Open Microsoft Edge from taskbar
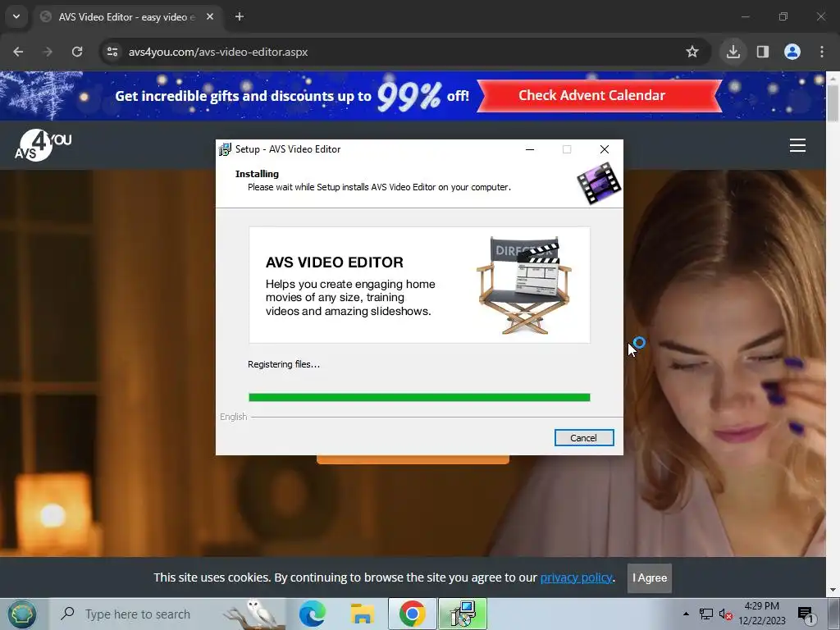The width and height of the screenshot is (840, 630). (313, 614)
